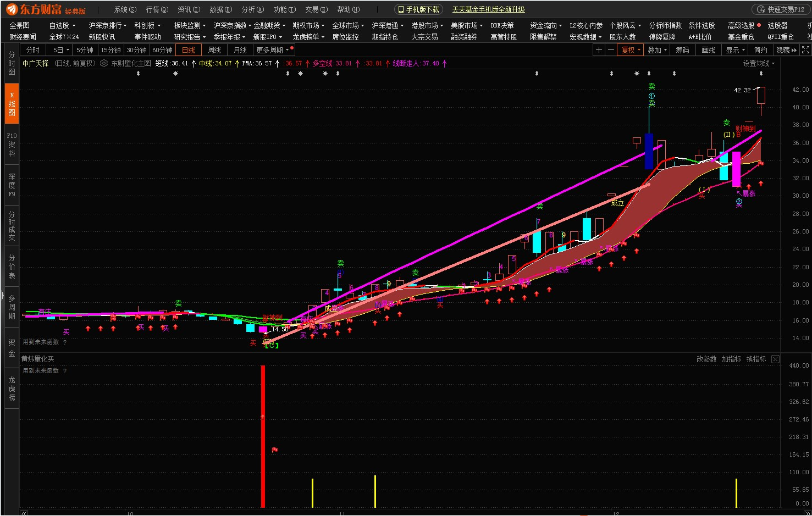The width and height of the screenshot is (812, 516).
Task: Expand 自选股 dropdown
Action: (62, 25)
